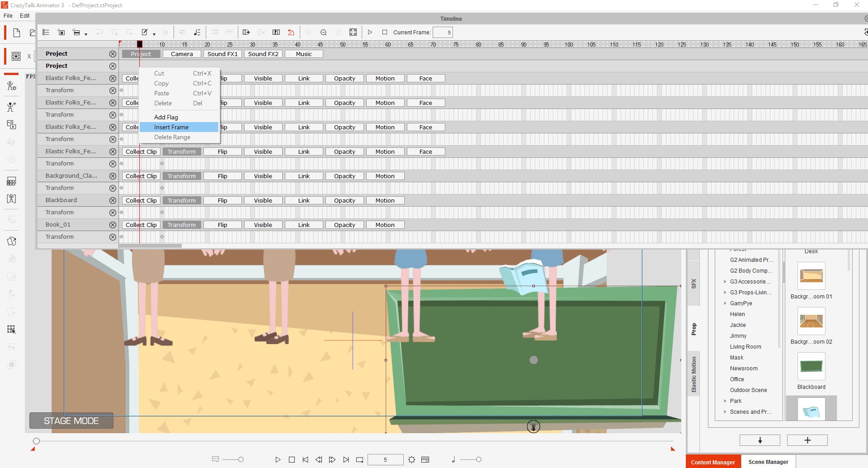This screenshot has height=468, width=868.
Task: Click the new project document icon
Action: (x=17, y=33)
